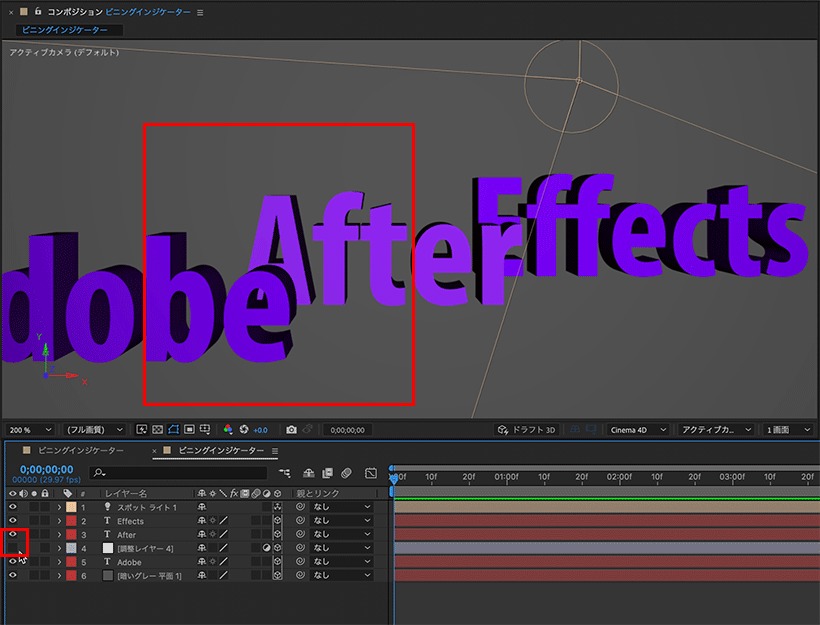
Task: Expand the スポット ライト 1 layer properties
Action: tap(59, 507)
